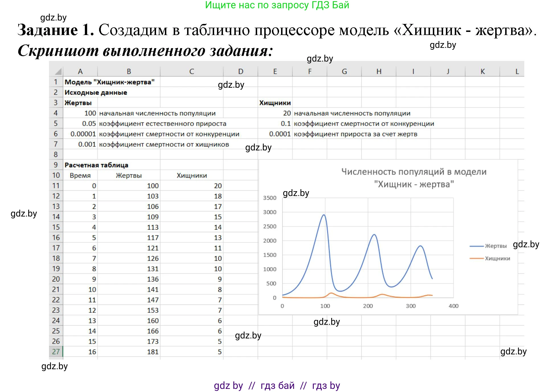Select column header G
The width and height of the screenshot is (555, 392).
tap(344, 71)
